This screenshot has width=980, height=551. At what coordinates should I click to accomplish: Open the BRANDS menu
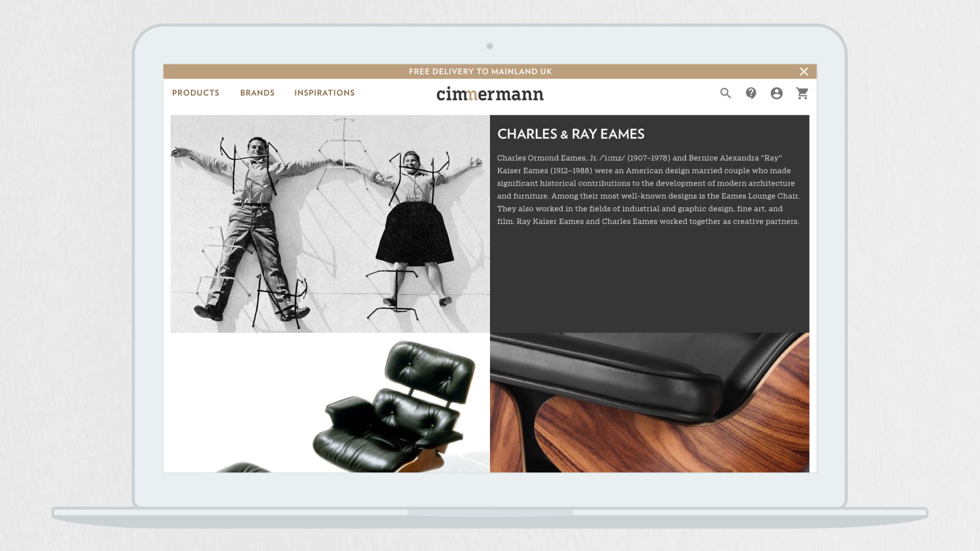click(257, 93)
